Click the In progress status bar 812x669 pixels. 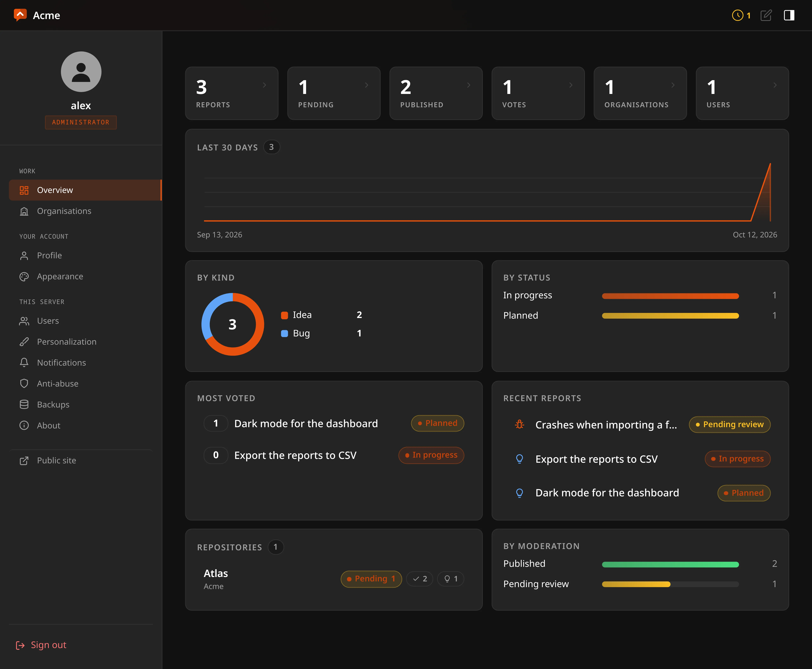[x=670, y=296]
